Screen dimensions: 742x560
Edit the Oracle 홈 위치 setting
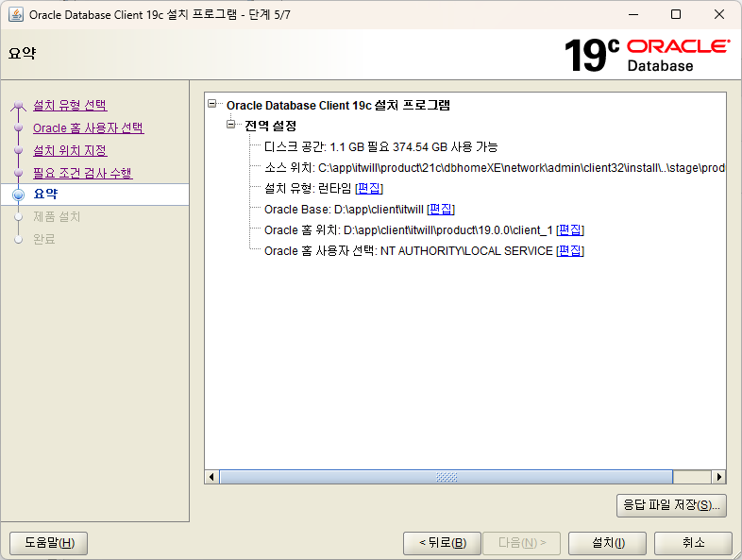pos(570,230)
